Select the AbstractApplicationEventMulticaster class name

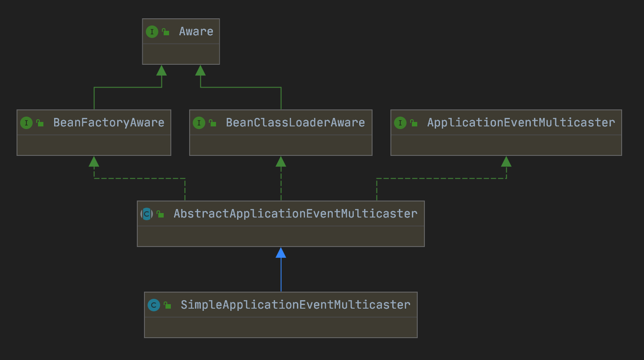[295, 214]
